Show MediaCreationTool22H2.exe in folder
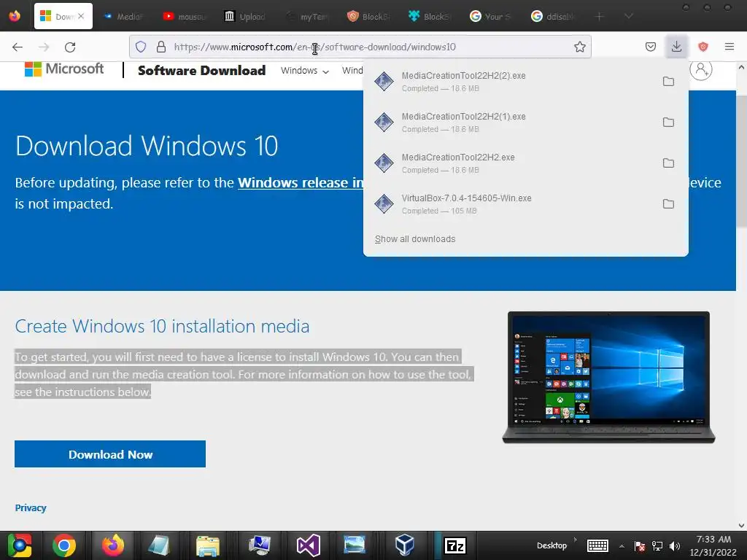 tap(668, 163)
